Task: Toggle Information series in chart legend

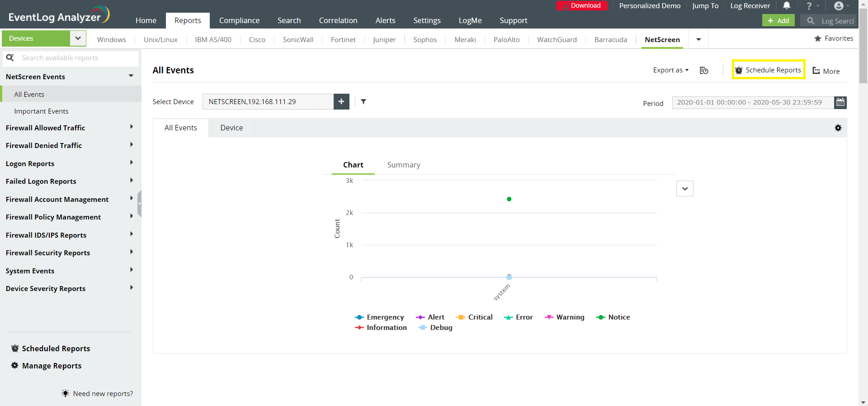Action: [x=381, y=328]
